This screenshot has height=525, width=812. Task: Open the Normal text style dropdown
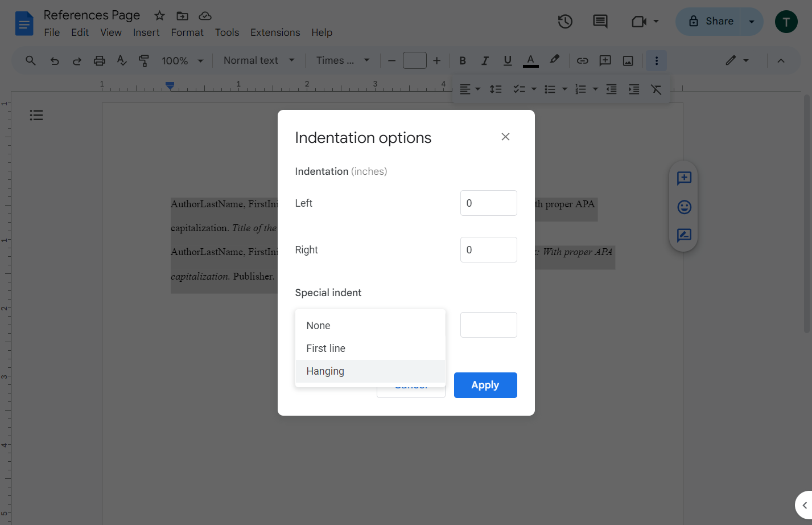[259, 60]
